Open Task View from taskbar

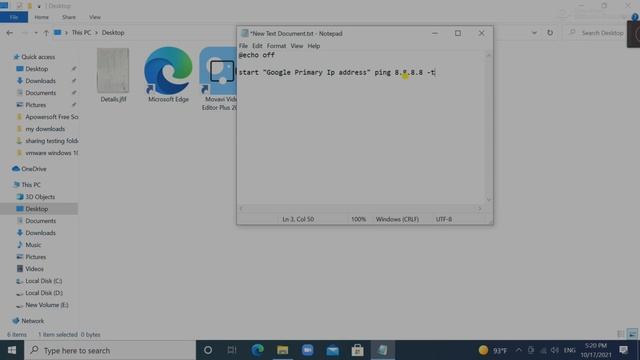pos(232,350)
